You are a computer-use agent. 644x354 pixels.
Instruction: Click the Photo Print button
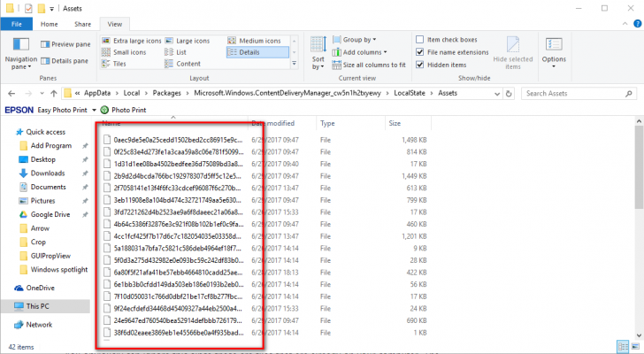tap(124, 110)
